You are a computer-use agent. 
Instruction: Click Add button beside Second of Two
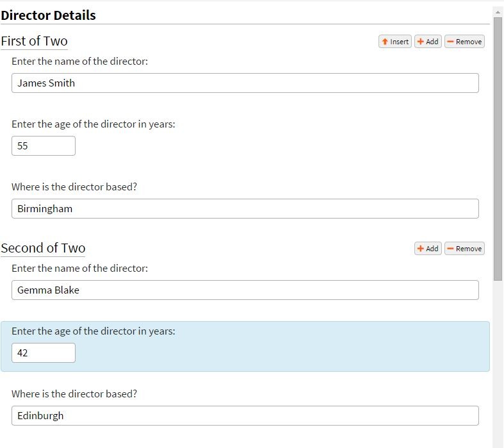click(x=428, y=249)
